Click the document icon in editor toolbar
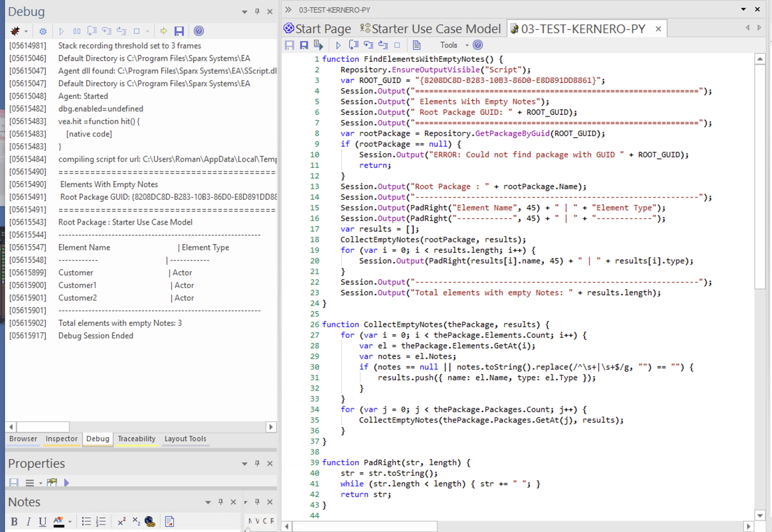Screen dimensions: 772x532 pyautogui.click(x=416, y=45)
